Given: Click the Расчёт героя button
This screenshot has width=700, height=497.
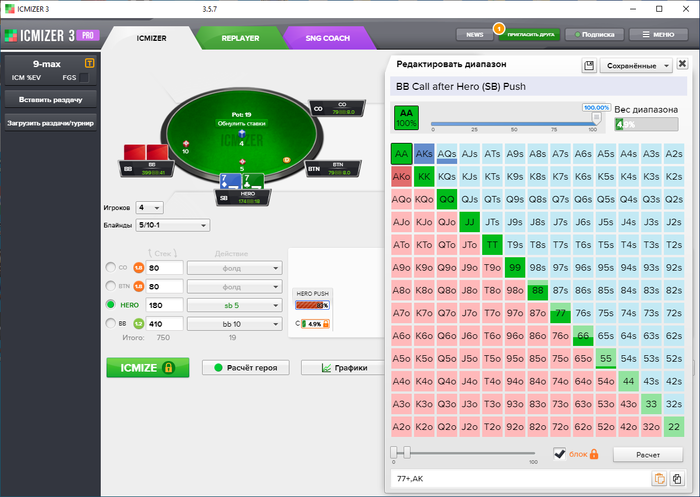Looking at the screenshot, I should (246, 368).
